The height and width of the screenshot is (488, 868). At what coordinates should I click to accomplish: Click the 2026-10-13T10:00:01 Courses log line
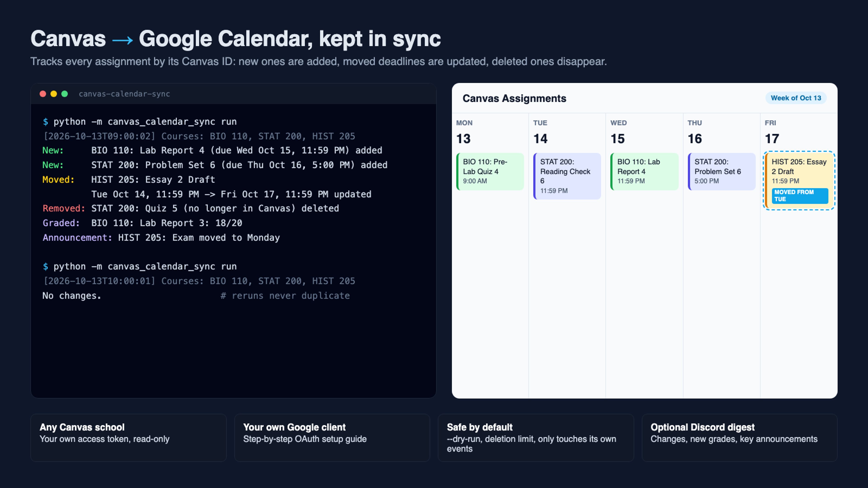199,281
